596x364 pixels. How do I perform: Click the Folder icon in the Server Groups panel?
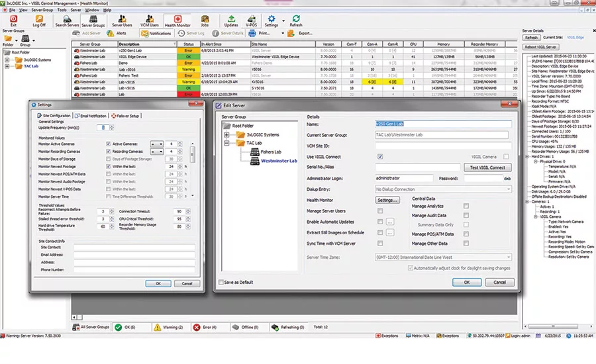coord(7,38)
